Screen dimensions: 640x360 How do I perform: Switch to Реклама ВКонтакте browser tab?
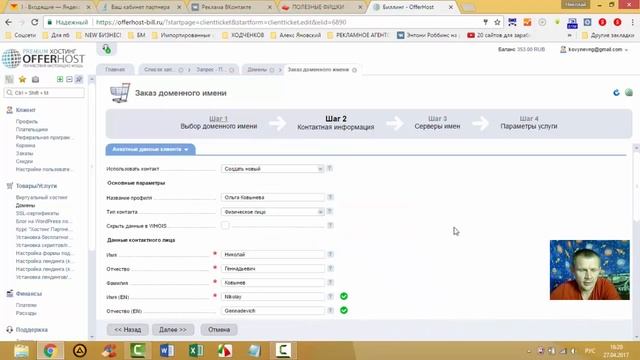(227, 7)
